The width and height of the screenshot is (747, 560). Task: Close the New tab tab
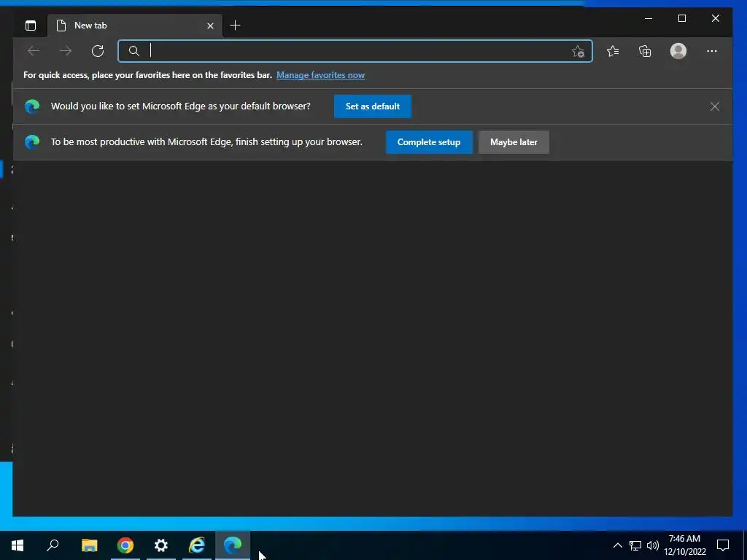pos(210,26)
